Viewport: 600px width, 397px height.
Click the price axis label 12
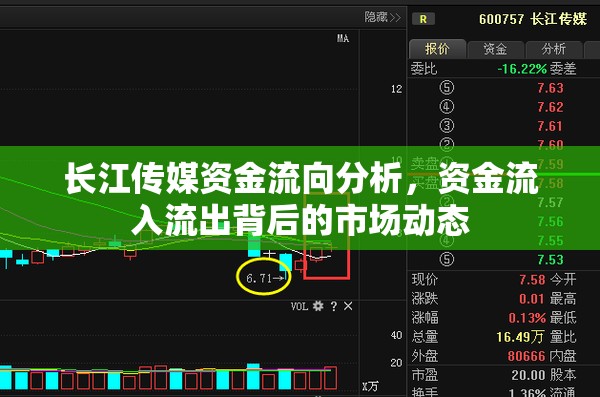[397, 89]
